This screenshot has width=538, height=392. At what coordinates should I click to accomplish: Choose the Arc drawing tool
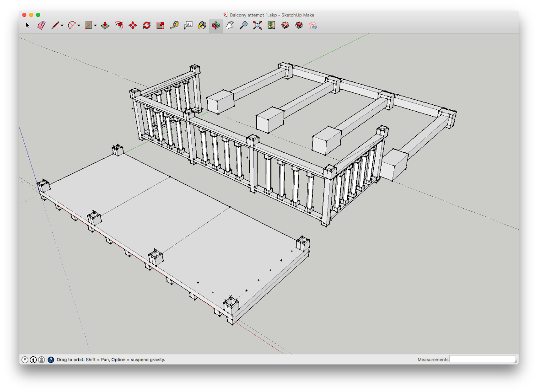[72, 26]
